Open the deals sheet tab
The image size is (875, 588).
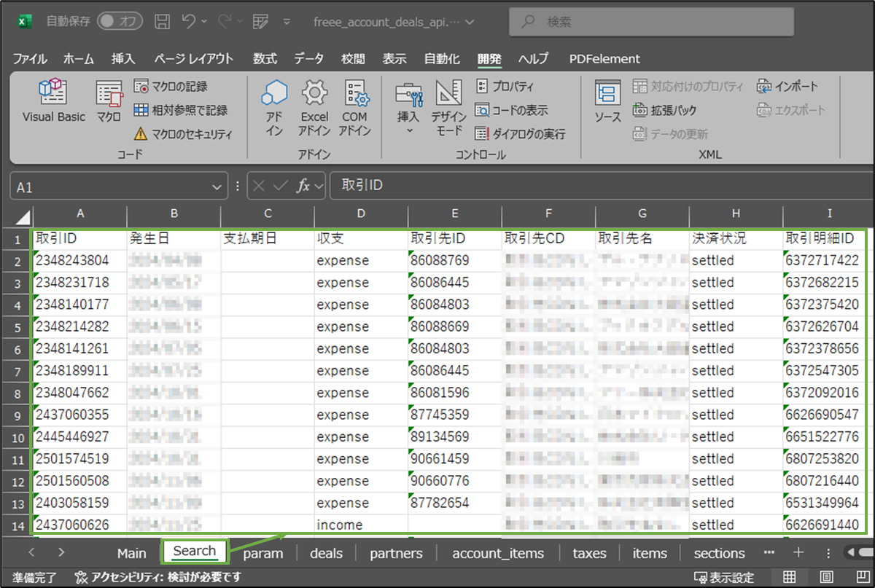[326, 553]
